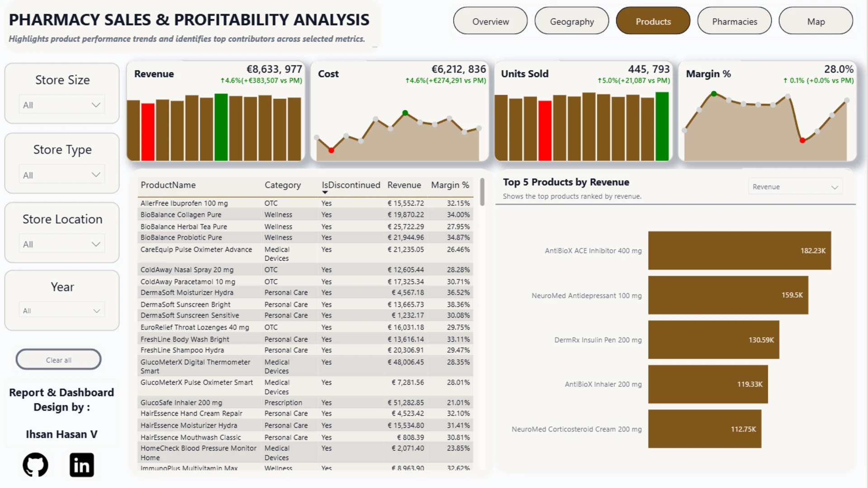868x488 pixels.
Task: Select the red bar in Revenue chart
Action: point(148,131)
